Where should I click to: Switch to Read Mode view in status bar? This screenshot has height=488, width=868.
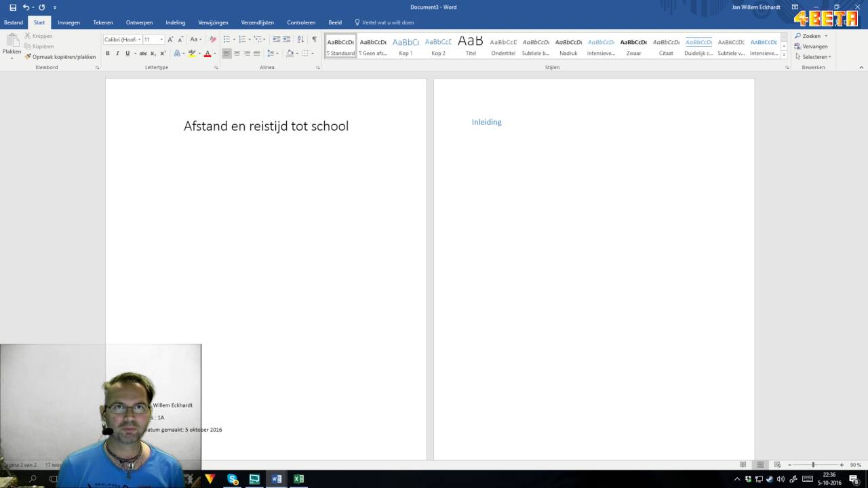click(743, 465)
